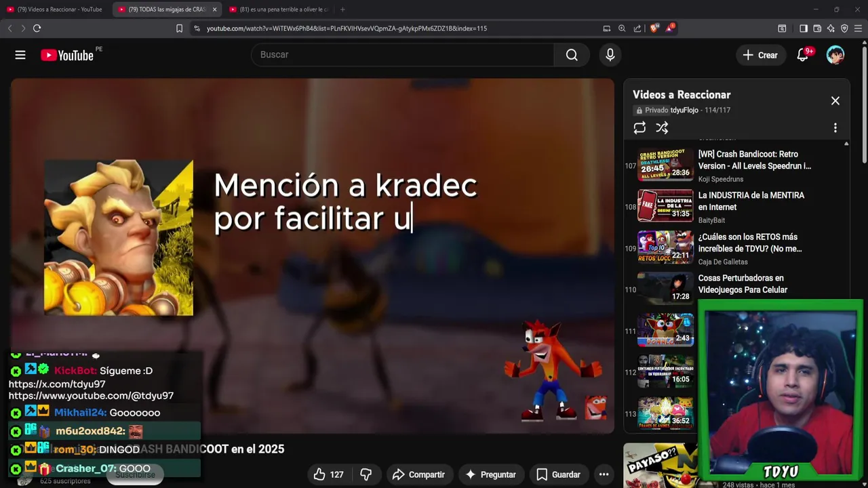868x488 pixels.
Task: Open the browser main menu
Action: [x=858, y=28]
